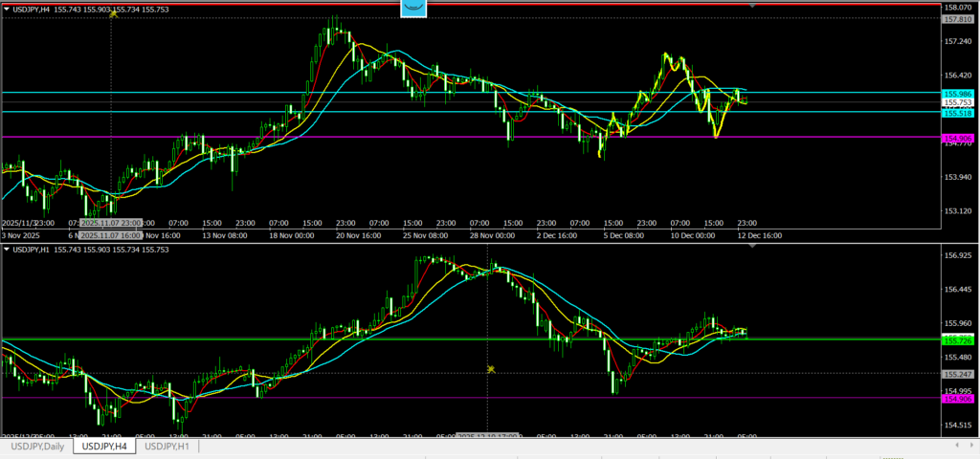Click the 157.810 crosshair price label
980x459 pixels.
coord(958,19)
